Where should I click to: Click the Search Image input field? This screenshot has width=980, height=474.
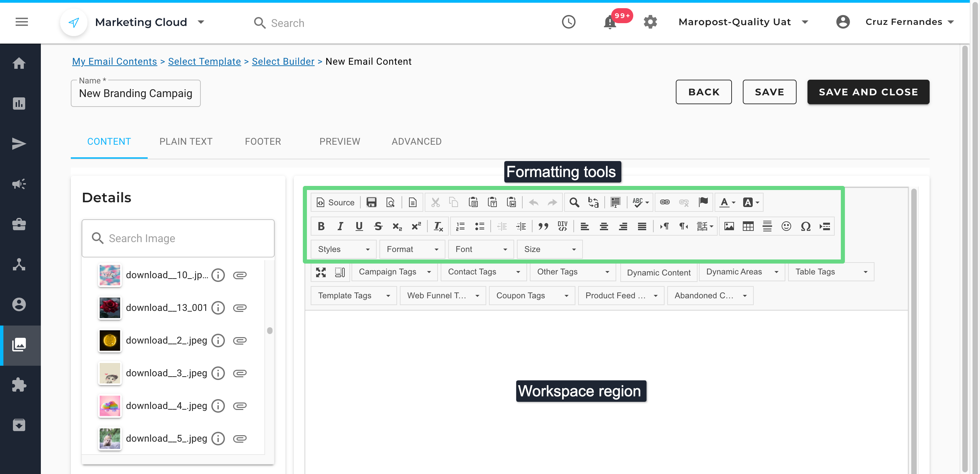coord(178,238)
